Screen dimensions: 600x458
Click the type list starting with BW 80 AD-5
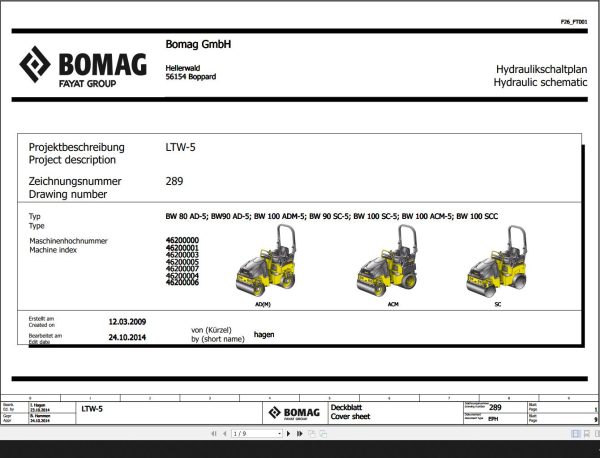[332, 217]
